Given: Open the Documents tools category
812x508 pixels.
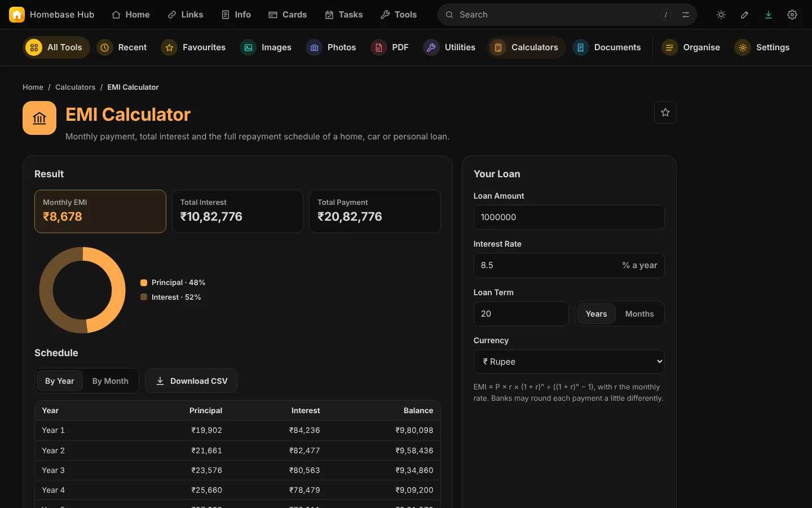Looking at the screenshot, I should tap(607, 47).
